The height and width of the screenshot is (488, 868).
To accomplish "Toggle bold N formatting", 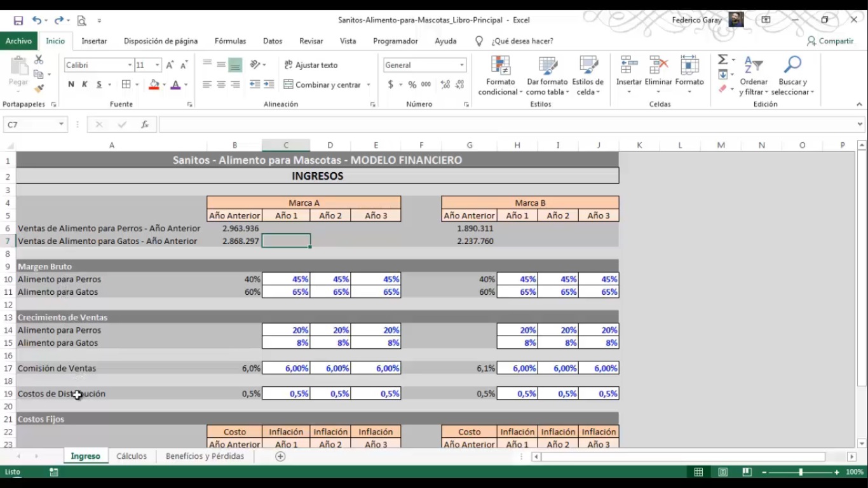I will 71,85.
